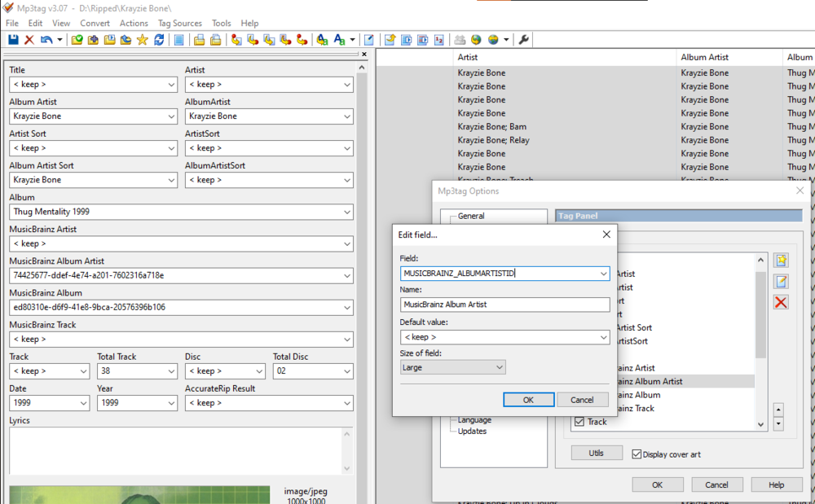Click the new field star icon in Tag Panel
Image resolution: width=815 pixels, height=504 pixels.
tap(781, 261)
